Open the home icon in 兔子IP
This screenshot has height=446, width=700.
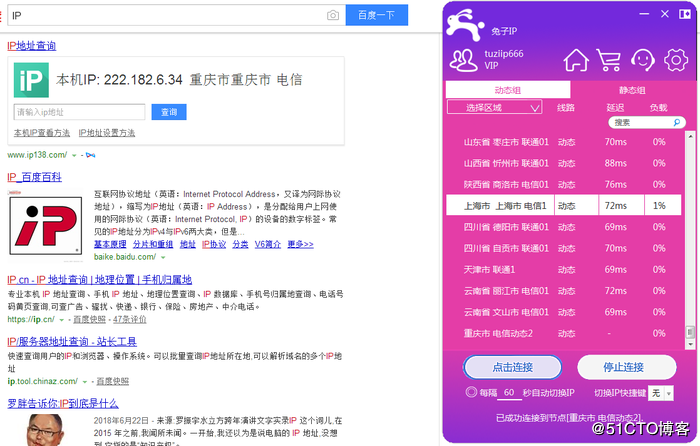pyautogui.click(x=575, y=60)
